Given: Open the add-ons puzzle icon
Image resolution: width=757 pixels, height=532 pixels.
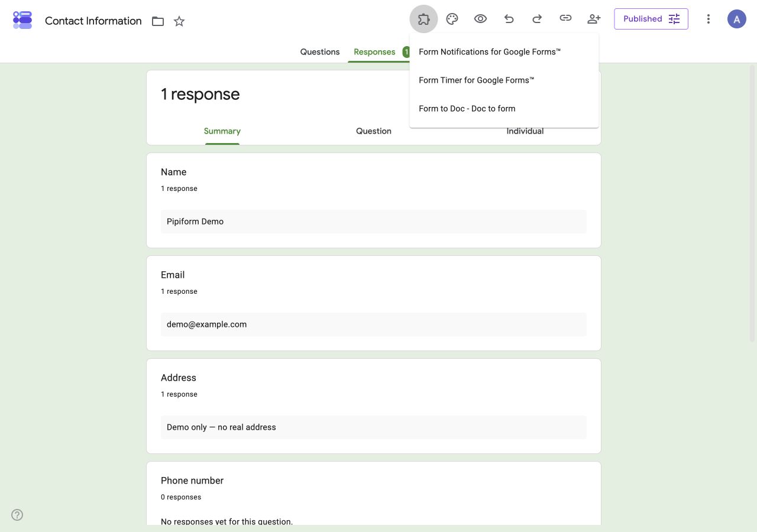Looking at the screenshot, I should click(423, 19).
